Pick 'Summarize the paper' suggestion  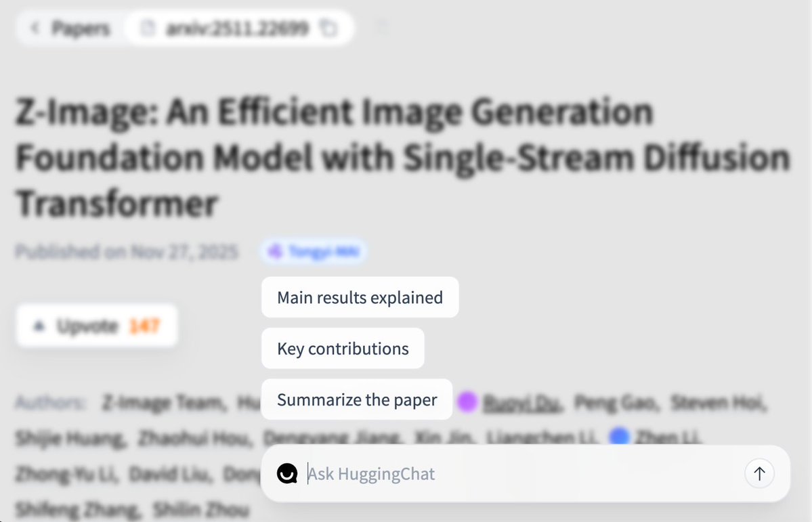pos(357,399)
